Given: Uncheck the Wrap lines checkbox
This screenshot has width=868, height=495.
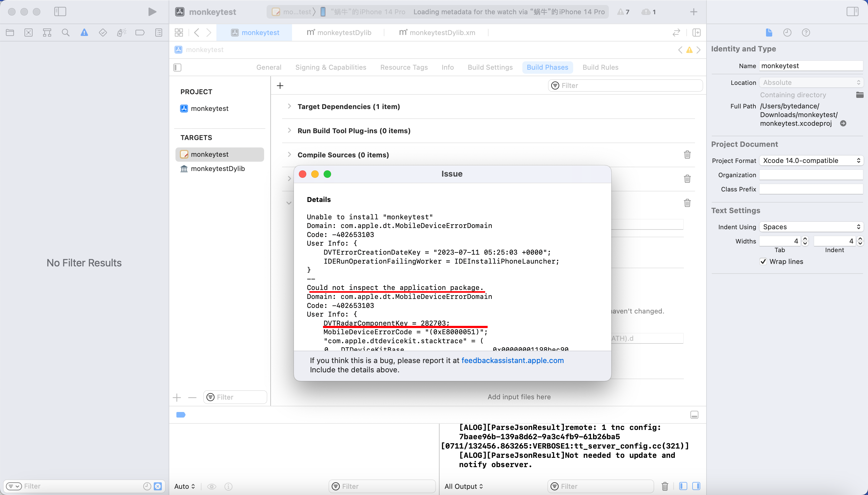Looking at the screenshot, I should point(763,261).
